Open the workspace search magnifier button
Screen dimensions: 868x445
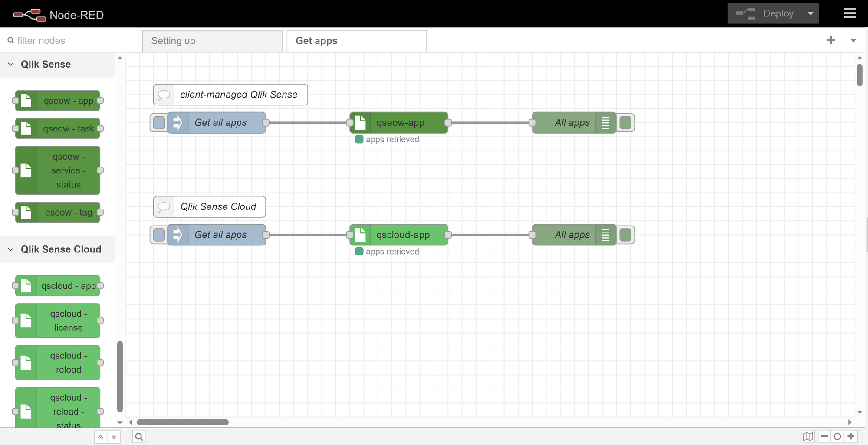pos(139,437)
